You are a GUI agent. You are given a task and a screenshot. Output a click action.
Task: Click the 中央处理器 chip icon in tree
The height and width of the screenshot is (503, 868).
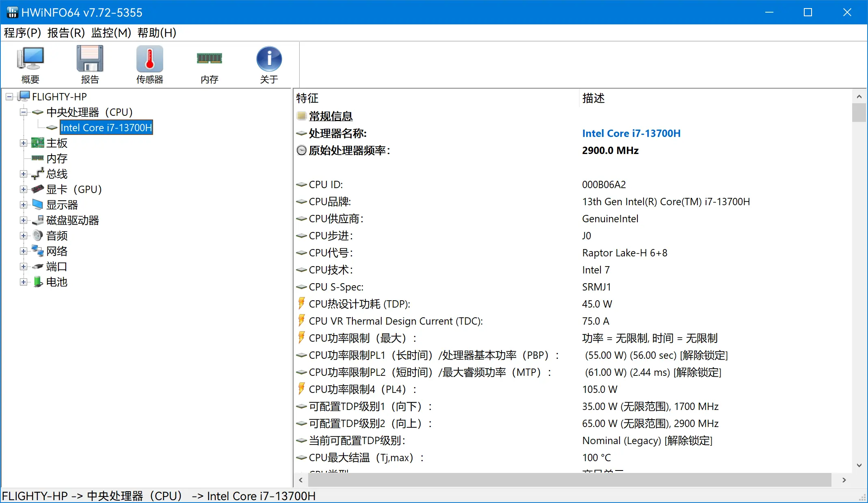38,112
